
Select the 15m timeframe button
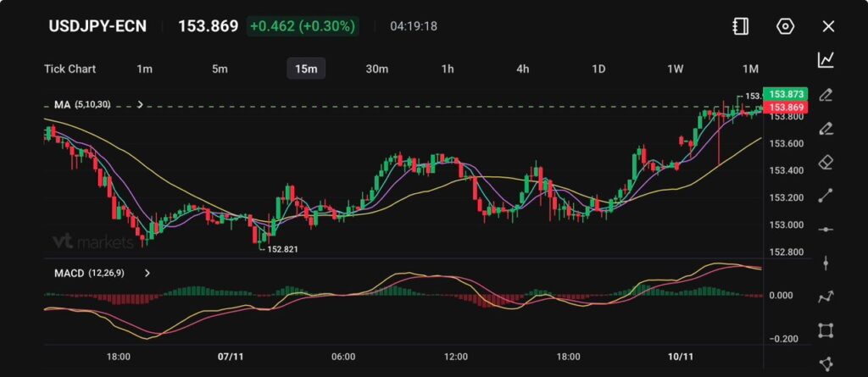pyautogui.click(x=306, y=69)
